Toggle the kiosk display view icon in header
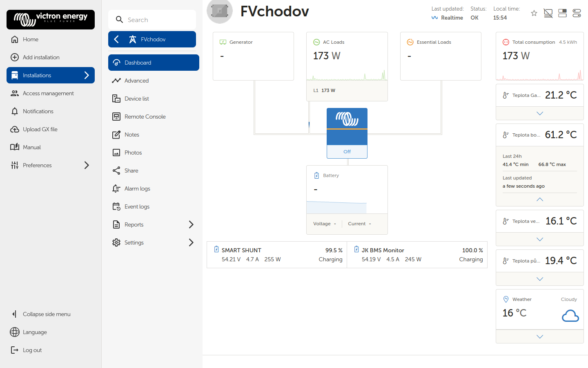This screenshot has height=368, width=588. 548,13
